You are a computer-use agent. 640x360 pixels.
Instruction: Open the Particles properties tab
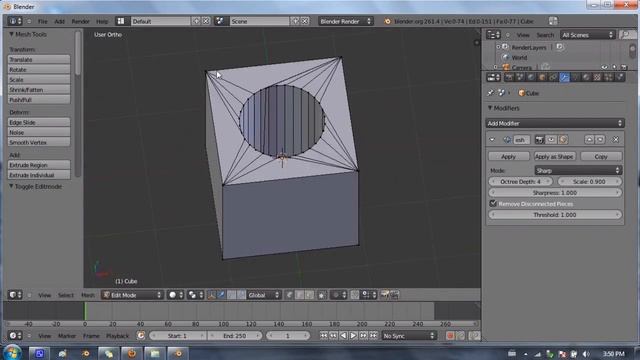(x=608, y=77)
